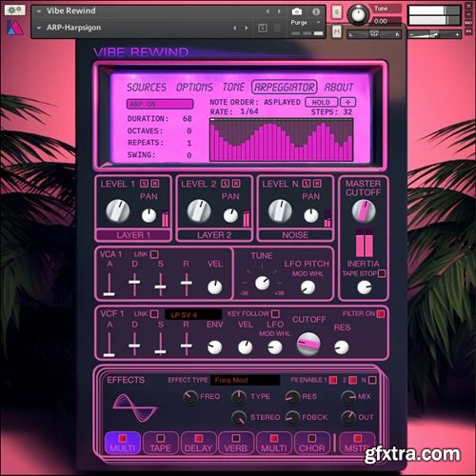The width and height of the screenshot is (476, 476).
Task: Expand Vibe Rewind instrument dropdown arrow
Action: click(x=39, y=11)
